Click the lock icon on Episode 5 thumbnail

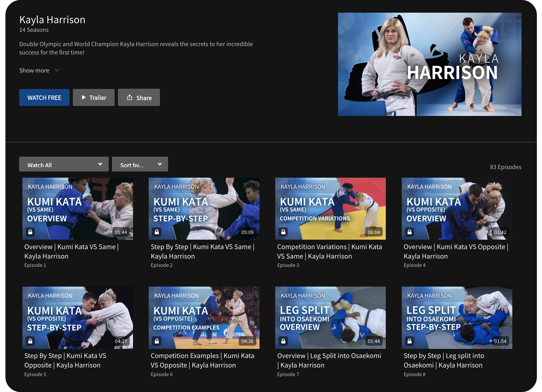[x=30, y=341]
